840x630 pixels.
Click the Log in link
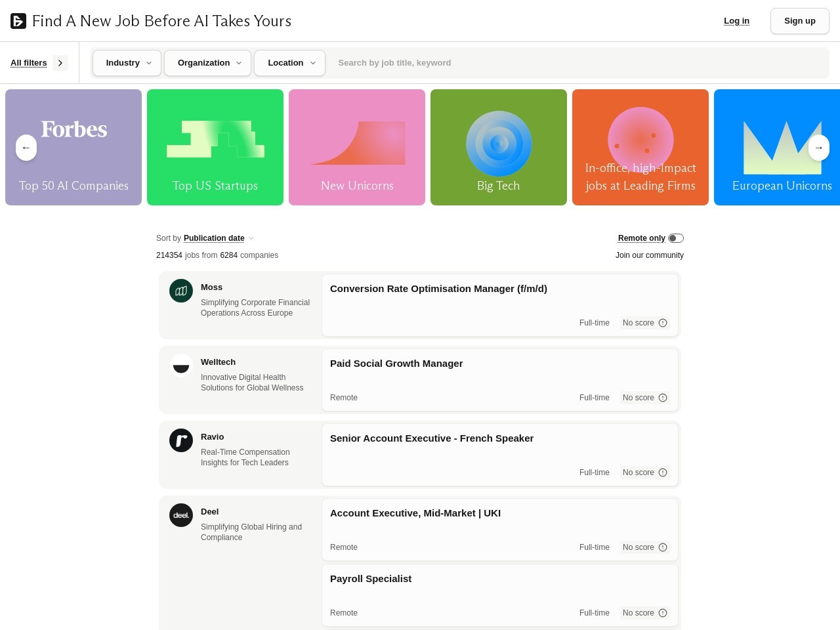[x=736, y=21]
